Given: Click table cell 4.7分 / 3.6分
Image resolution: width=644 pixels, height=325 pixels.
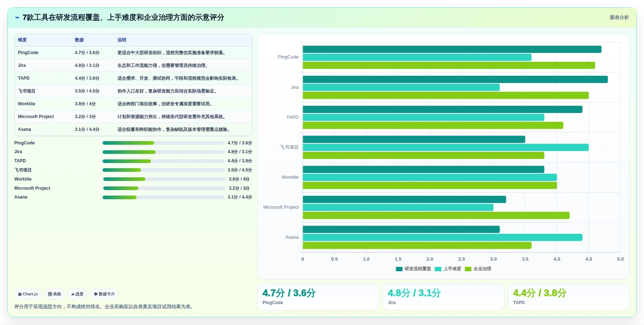Looking at the screenshot, I should point(87,53).
